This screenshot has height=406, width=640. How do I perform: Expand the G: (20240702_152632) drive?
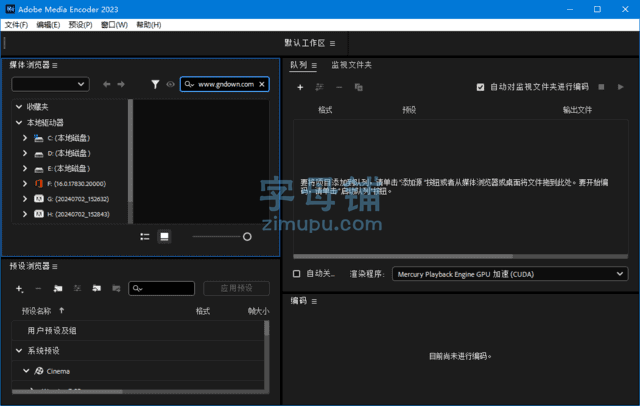click(x=25, y=199)
